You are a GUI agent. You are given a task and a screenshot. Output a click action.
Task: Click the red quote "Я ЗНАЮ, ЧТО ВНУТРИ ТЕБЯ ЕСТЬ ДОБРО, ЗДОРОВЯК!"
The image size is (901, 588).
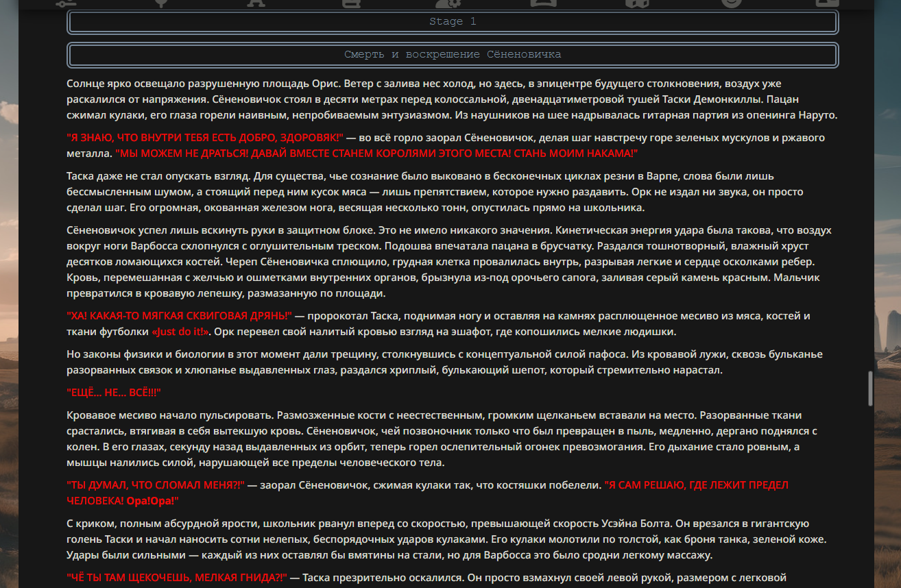(x=205, y=138)
